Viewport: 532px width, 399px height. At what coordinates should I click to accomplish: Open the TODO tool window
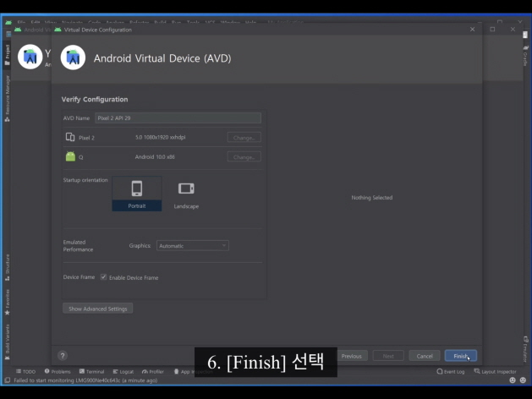coord(25,372)
